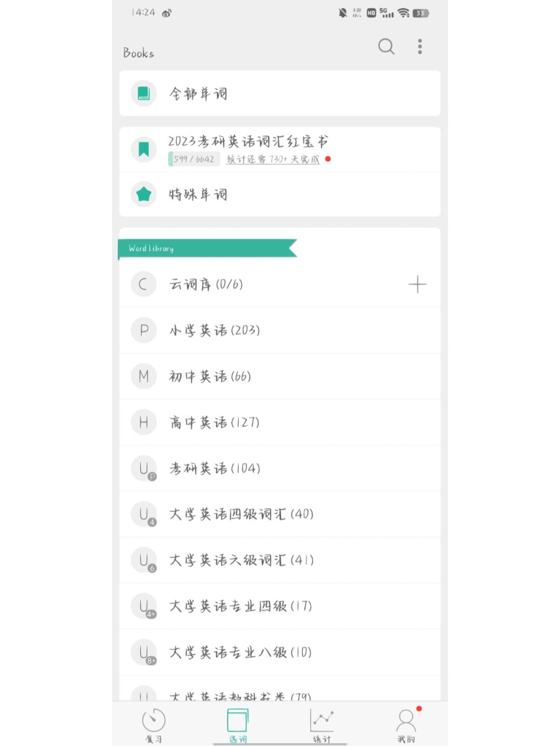The width and height of the screenshot is (560, 746).
Task: Expand the 考研英语 (104) category
Action: pos(215,469)
